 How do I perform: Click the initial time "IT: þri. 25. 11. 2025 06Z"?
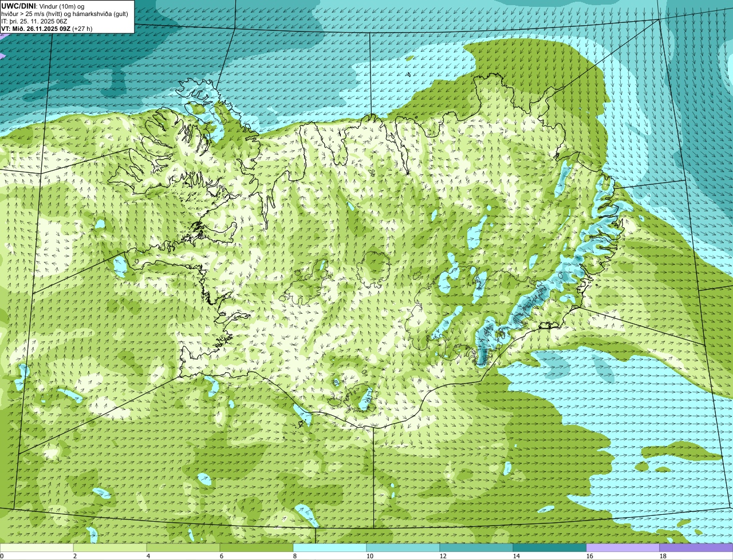[x=34, y=21]
